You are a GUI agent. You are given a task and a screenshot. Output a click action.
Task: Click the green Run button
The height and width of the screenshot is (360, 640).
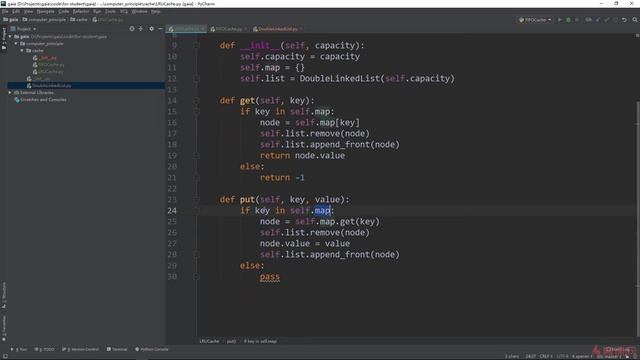(560, 20)
